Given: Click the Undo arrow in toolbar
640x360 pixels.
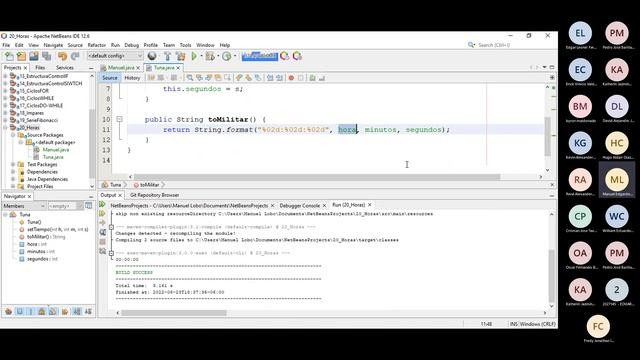Looking at the screenshot, I should tap(62, 56).
